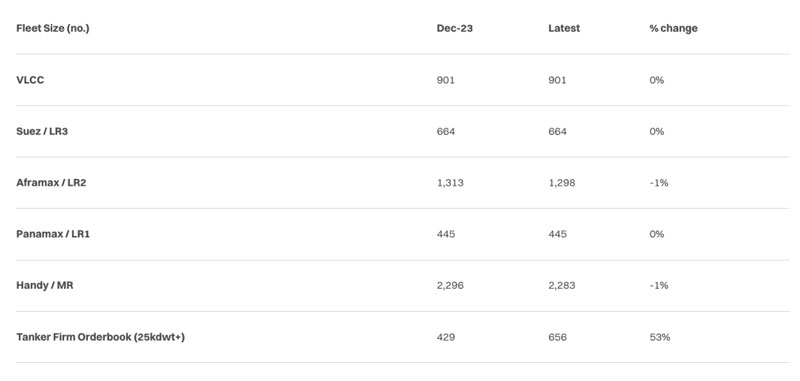Viewport: 800px width, 381px height.
Task: Click the Handy / MR Latest value 2,283
Action: pos(562,286)
